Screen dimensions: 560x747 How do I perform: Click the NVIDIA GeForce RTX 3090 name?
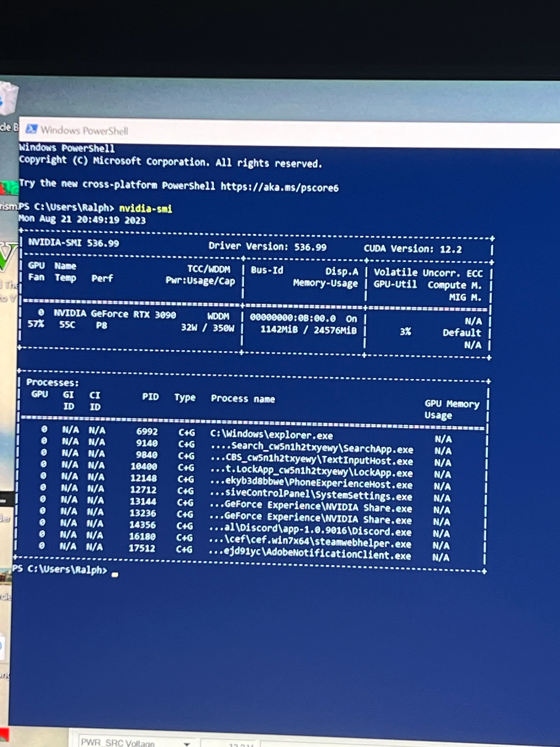point(115,314)
